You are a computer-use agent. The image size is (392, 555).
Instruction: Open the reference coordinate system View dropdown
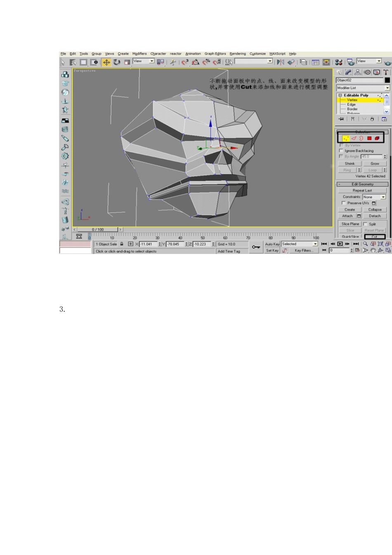click(144, 61)
